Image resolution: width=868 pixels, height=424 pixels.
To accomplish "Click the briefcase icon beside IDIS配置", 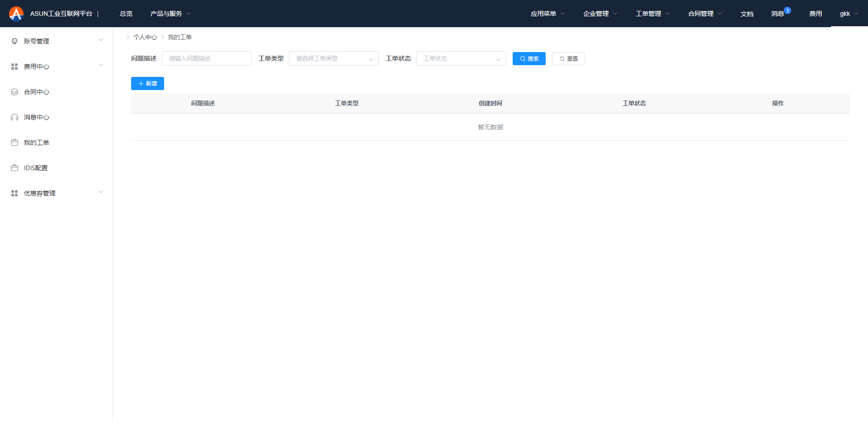I will coord(14,168).
